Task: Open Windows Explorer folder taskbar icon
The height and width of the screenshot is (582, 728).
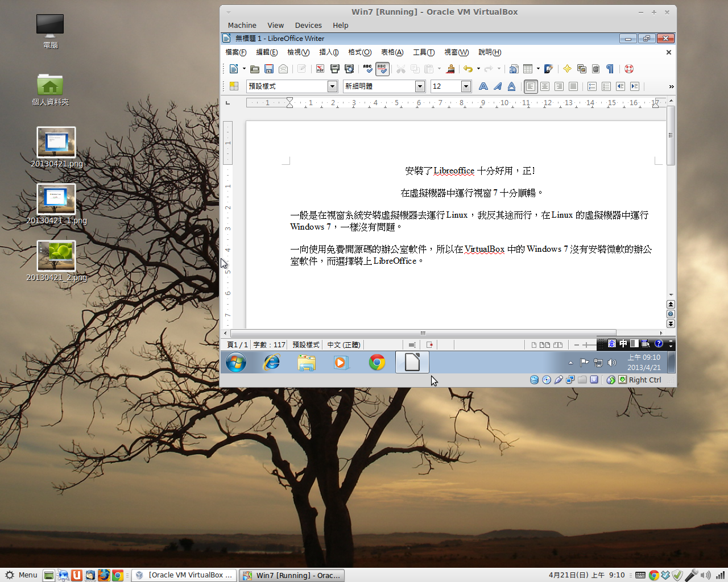Action: 307,362
